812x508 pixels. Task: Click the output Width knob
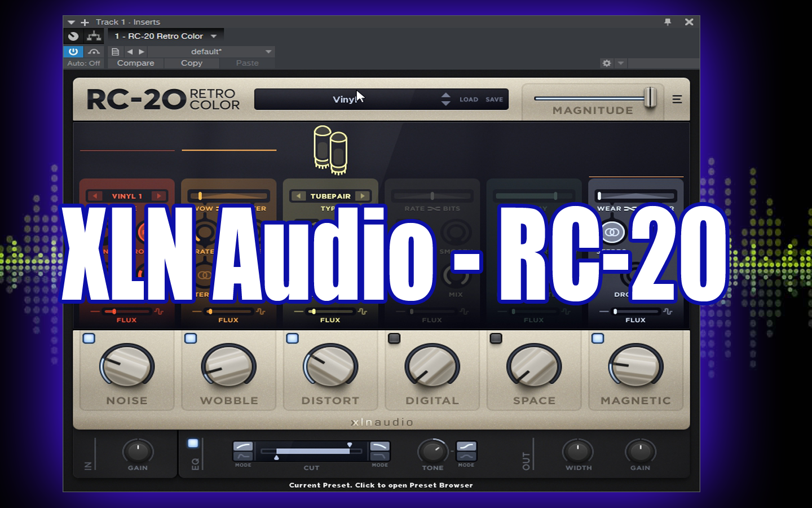pyautogui.click(x=578, y=451)
